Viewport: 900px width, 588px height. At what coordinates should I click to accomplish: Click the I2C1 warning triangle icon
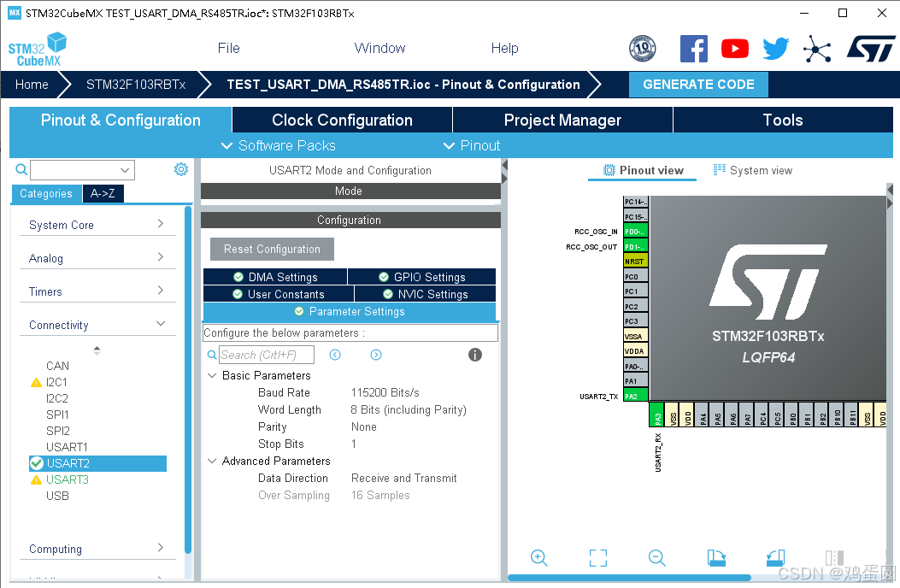coord(36,382)
